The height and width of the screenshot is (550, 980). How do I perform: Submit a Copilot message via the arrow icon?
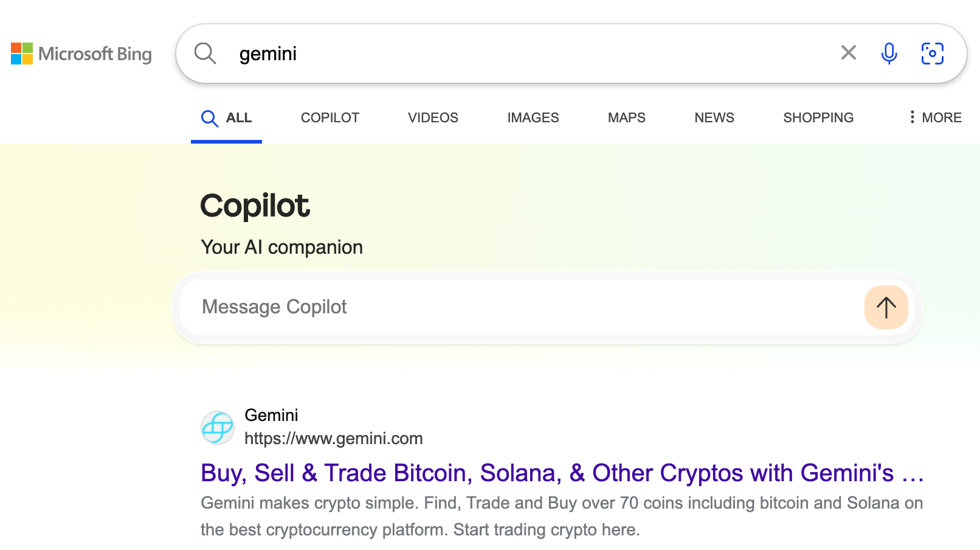coord(885,307)
